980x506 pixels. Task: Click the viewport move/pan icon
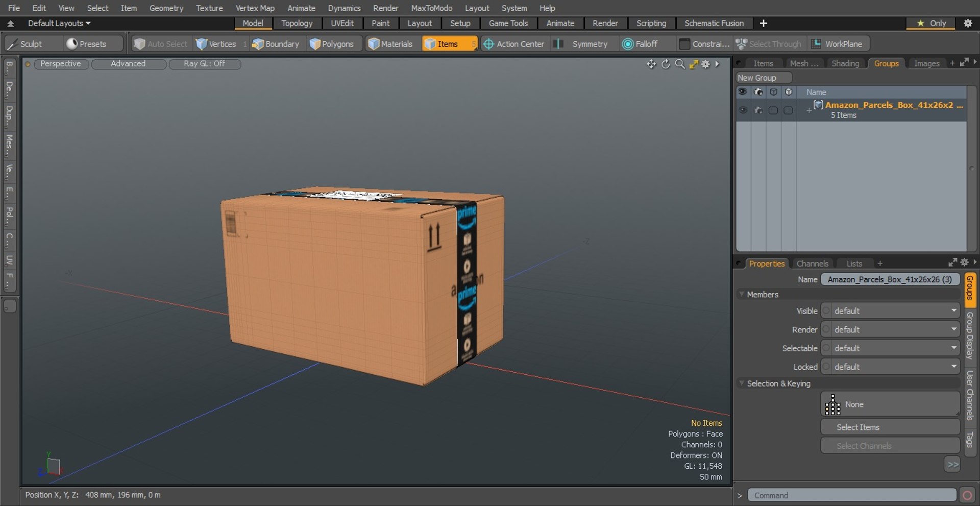[x=651, y=64]
